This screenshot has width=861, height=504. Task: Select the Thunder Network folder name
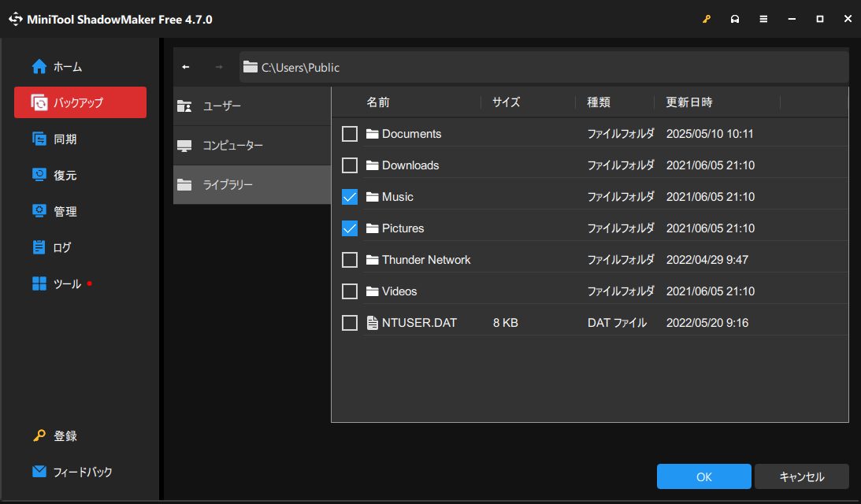[x=426, y=260]
